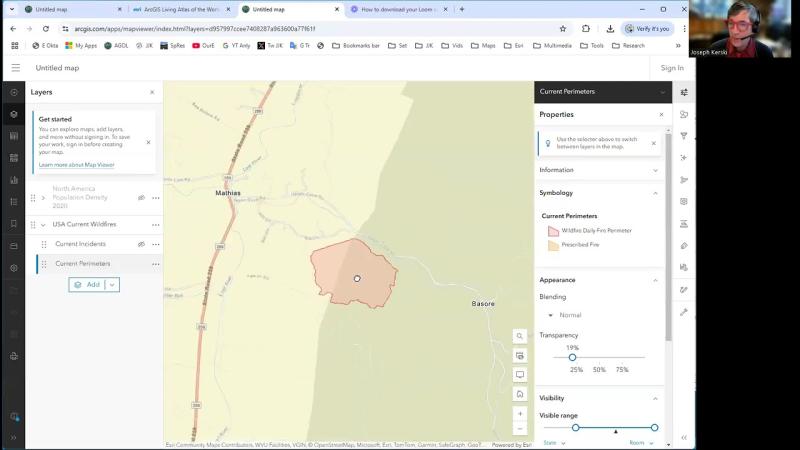
Task: Open the Filter icon in right toolbar
Action: pyautogui.click(x=684, y=136)
